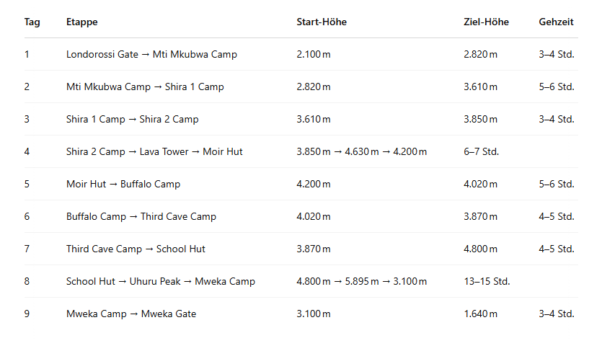
Task: Click the Shira 1 Camp → Shira 2 Camp stage
Action: point(133,120)
